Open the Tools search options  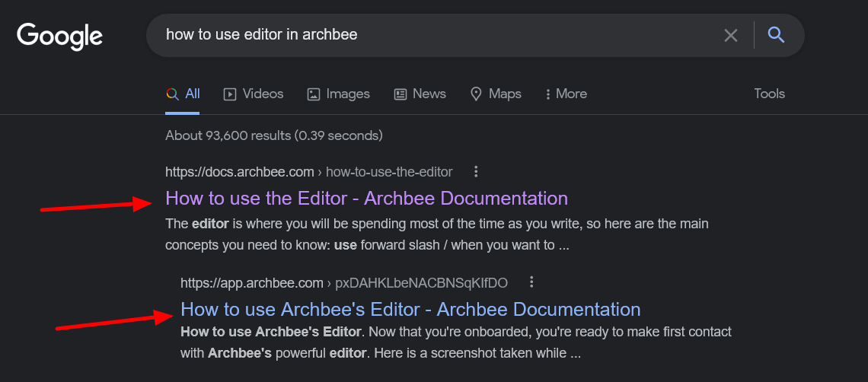(769, 94)
